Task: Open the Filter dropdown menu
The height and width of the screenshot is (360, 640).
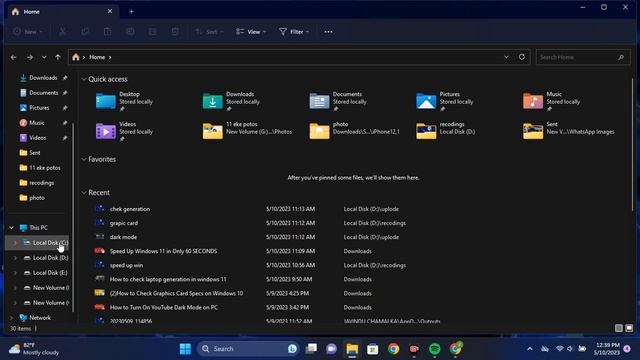Action: pos(294,31)
